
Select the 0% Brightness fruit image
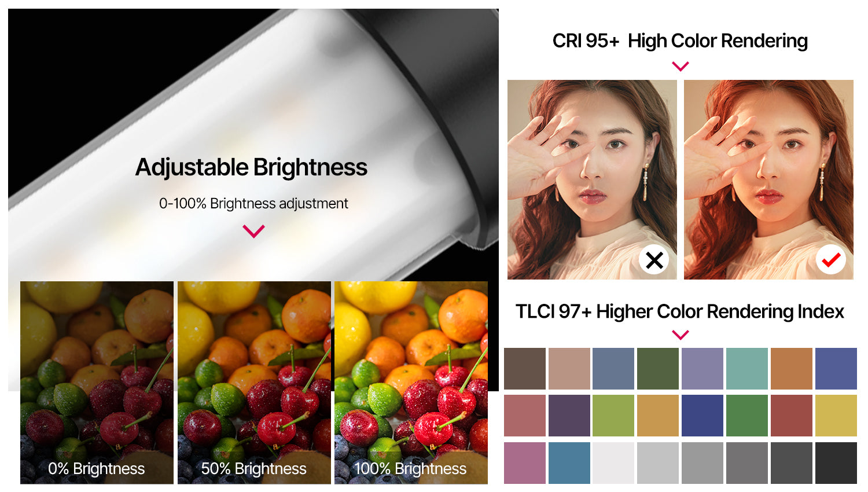click(97, 383)
